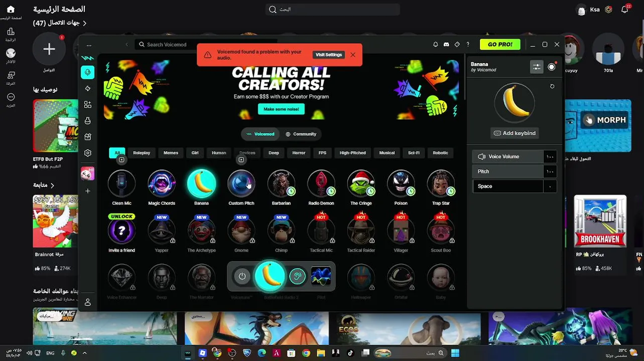Click the Invite a friend unlock icon
The width and height of the screenshot is (644, 361).
[x=121, y=231]
